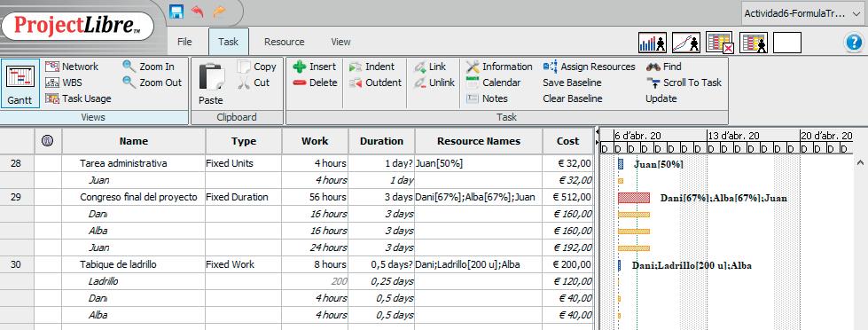Click Scroll To Task
The image size is (868, 330).
pos(684,82)
